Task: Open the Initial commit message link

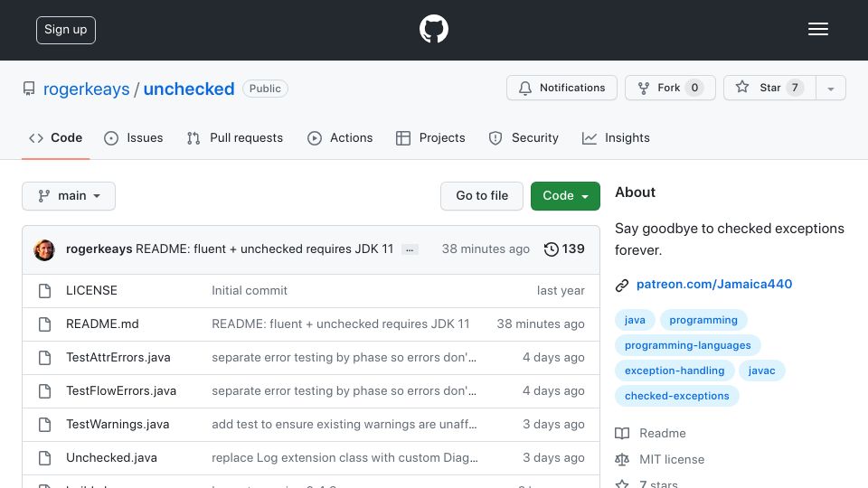Action: point(250,291)
